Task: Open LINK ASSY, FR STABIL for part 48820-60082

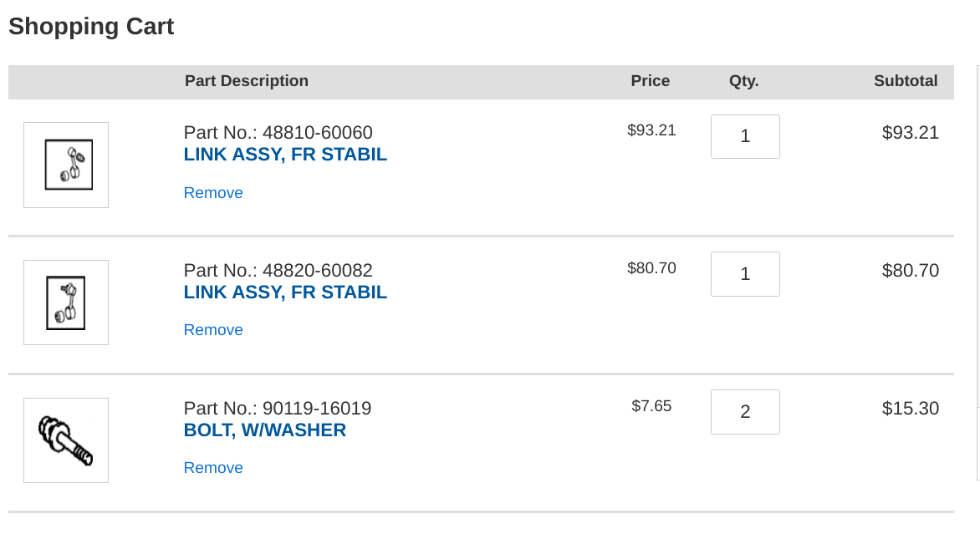Action: point(285,292)
